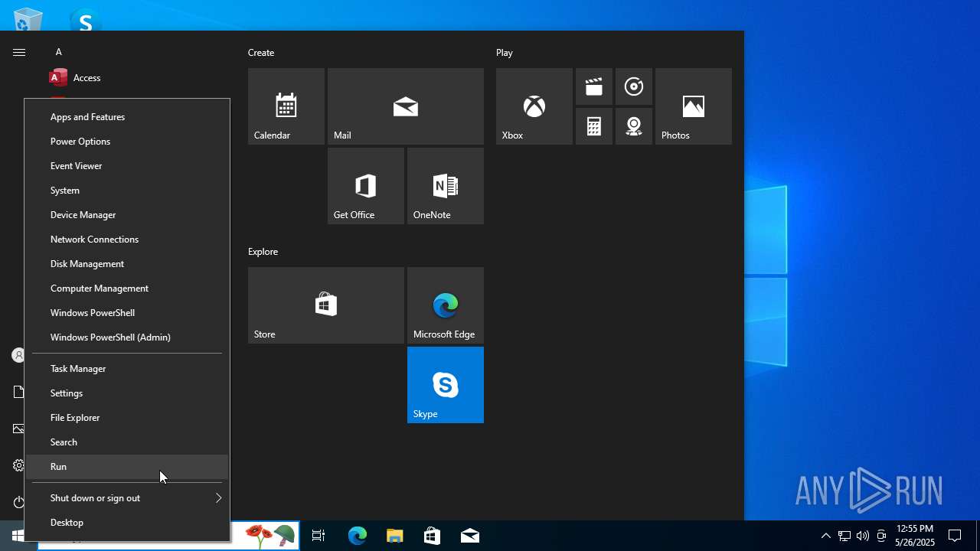Image resolution: width=980 pixels, height=551 pixels.
Task: Choose Desktop from the context menu
Action: (127, 523)
